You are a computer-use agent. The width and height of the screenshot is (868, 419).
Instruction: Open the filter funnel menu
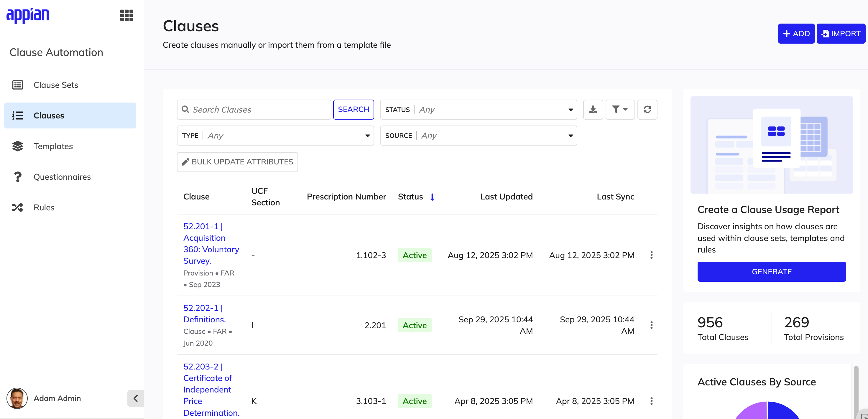[x=620, y=110]
